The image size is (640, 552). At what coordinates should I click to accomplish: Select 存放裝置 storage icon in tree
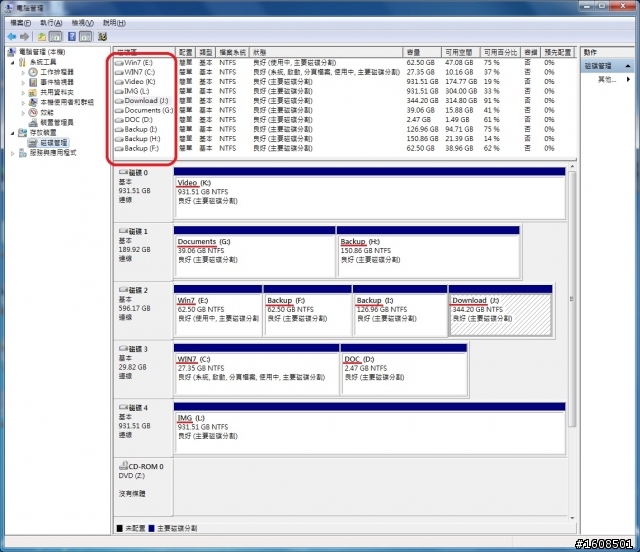pyautogui.click(x=22, y=133)
